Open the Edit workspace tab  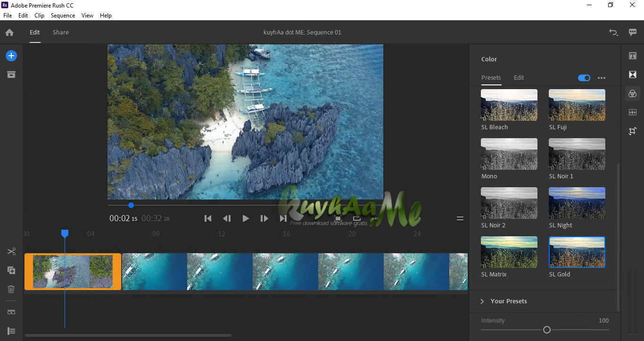point(35,33)
